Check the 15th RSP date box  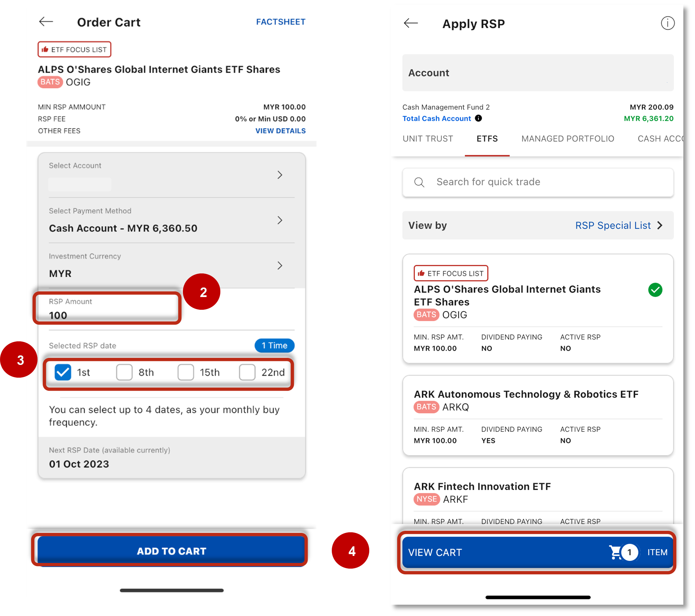pyautogui.click(x=186, y=372)
